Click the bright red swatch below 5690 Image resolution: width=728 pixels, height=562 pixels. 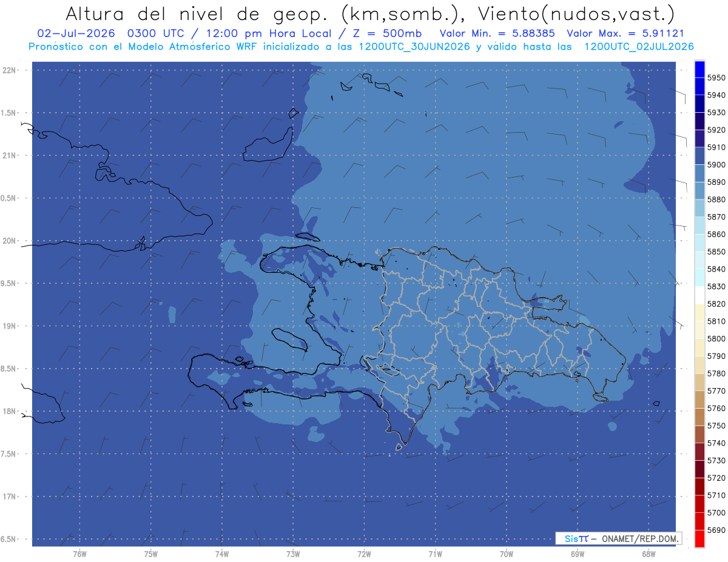[x=699, y=538]
